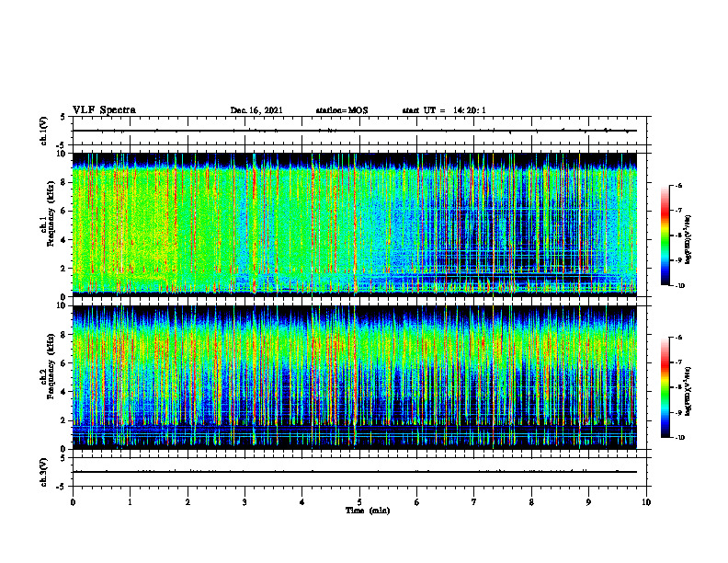
Task: Click the ch.2 color bar PSD unit label
Action: pyautogui.click(x=688, y=391)
